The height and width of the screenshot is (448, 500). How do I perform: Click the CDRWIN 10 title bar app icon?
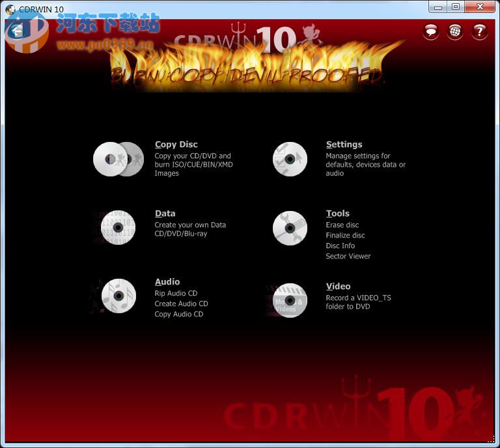(10, 9)
